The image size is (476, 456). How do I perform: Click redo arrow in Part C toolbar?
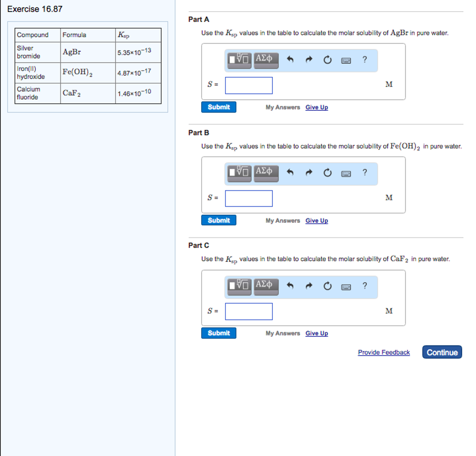pyautogui.click(x=309, y=286)
